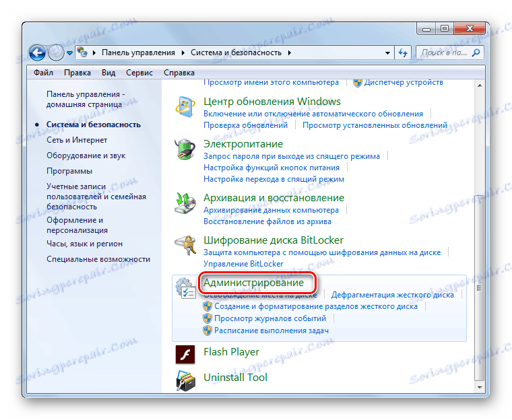This screenshot has width=512, height=420.
Task: Click the Электропитание battery icon
Action: click(185, 149)
